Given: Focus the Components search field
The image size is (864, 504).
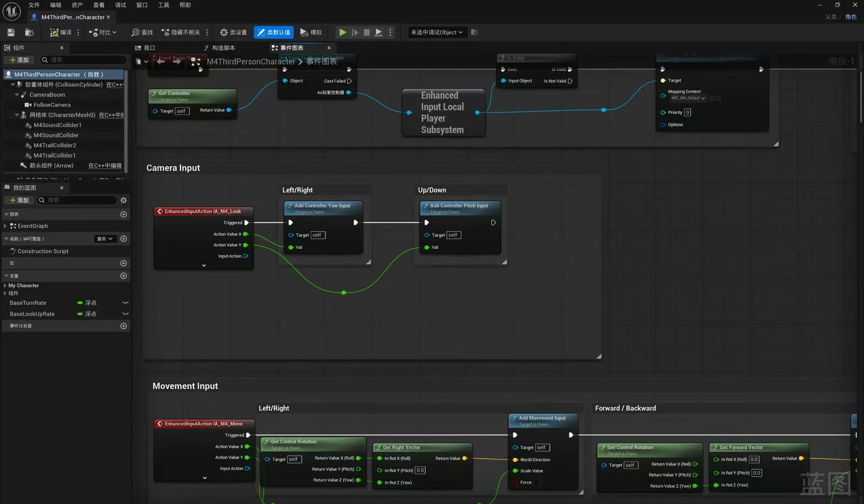Looking at the screenshot, I should 84,60.
